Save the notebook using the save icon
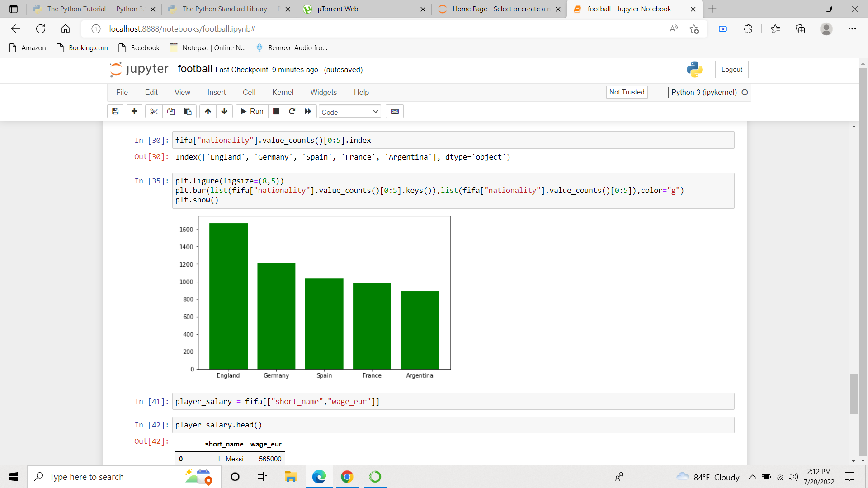The width and height of the screenshot is (868, 488). pyautogui.click(x=115, y=111)
